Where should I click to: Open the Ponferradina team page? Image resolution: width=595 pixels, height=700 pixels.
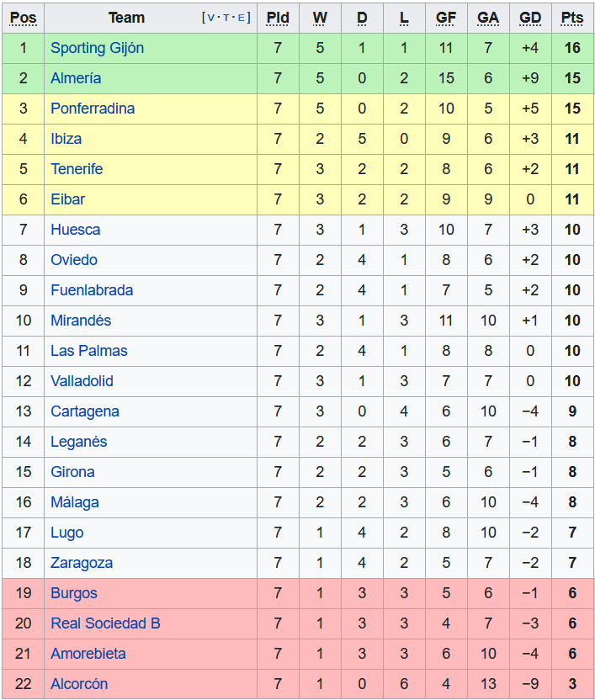pyautogui.click(x=93, y=109)
